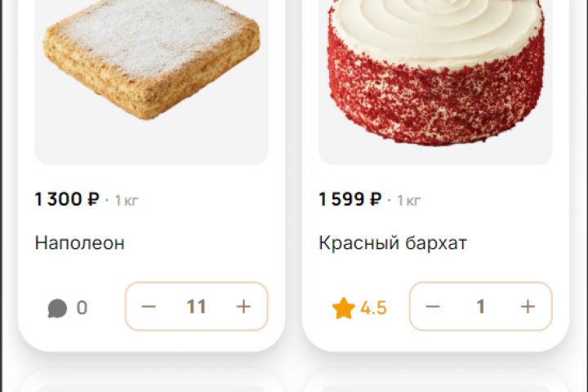Image resolution: width=588 pixels, height=392 pixels.
Task: Increase Наполеон quantity with plus icon
Action: click(243, 306)
